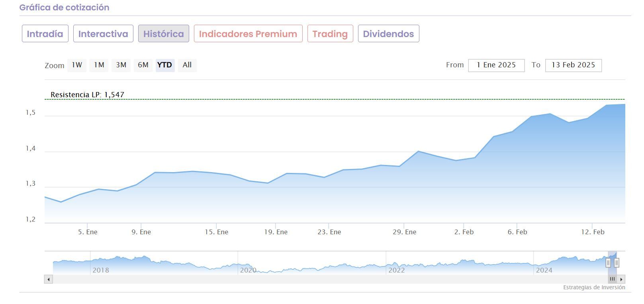The height and width of the screenshot is (304, 644).
Task: Set zoom range to 1M
Action: (99, 65)
